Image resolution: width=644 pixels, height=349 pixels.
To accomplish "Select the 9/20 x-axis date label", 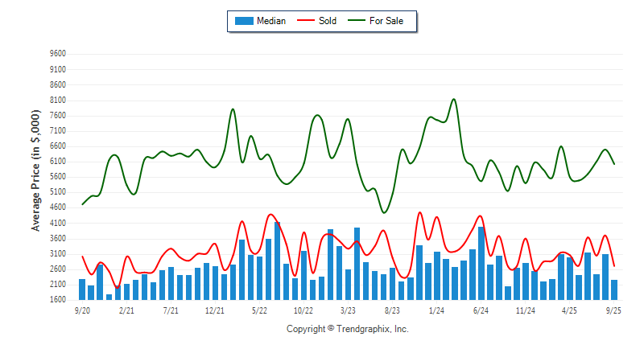I will click(x=81, y=309).
